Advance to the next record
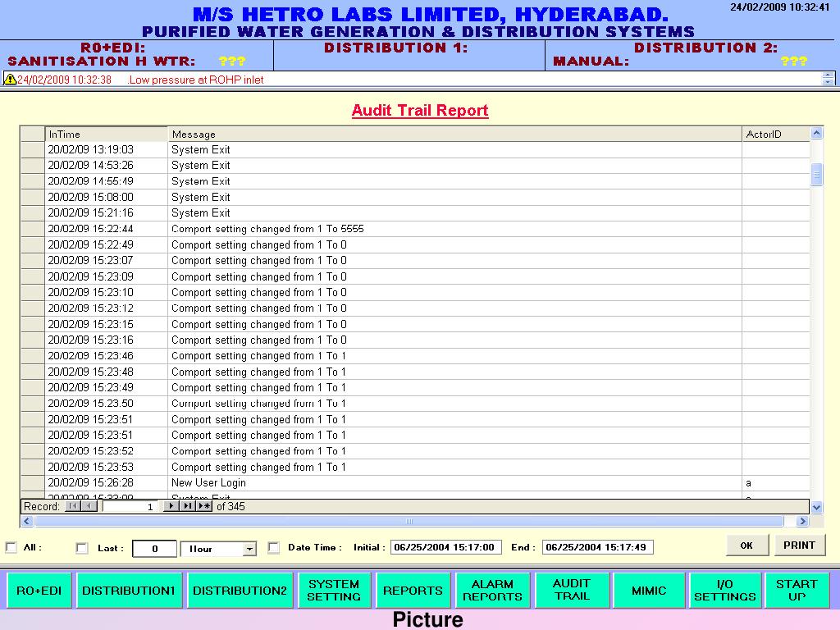Screen dimensions: 840x630 coord(171,506)
